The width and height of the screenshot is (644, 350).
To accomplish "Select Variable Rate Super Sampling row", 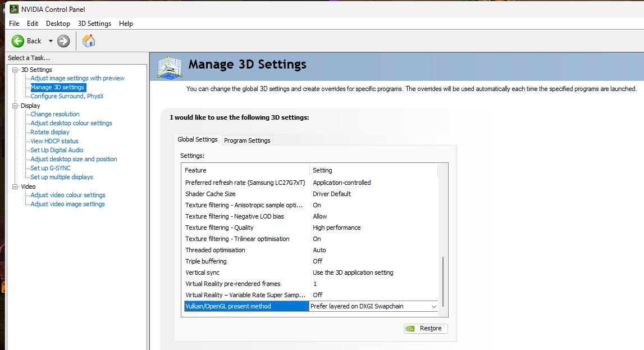I will [311, 295].
